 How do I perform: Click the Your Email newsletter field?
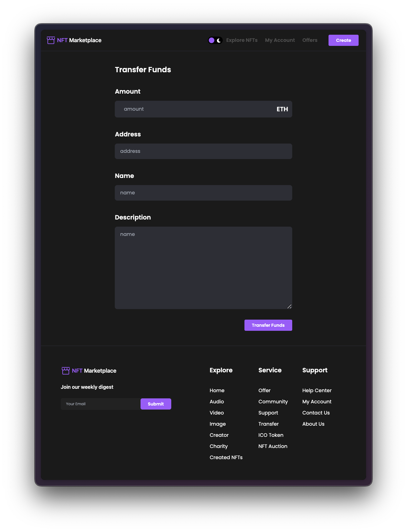pos(101,404)
